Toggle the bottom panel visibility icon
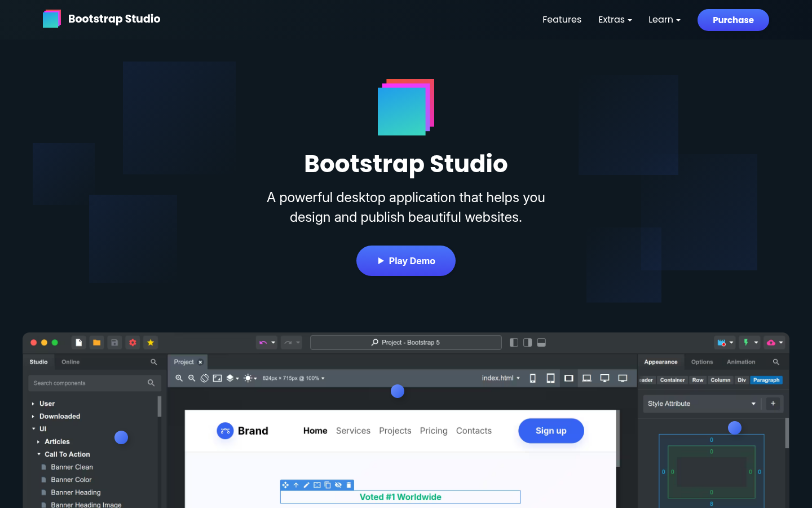The image size is (812, 508). click(x=541, y=343)
